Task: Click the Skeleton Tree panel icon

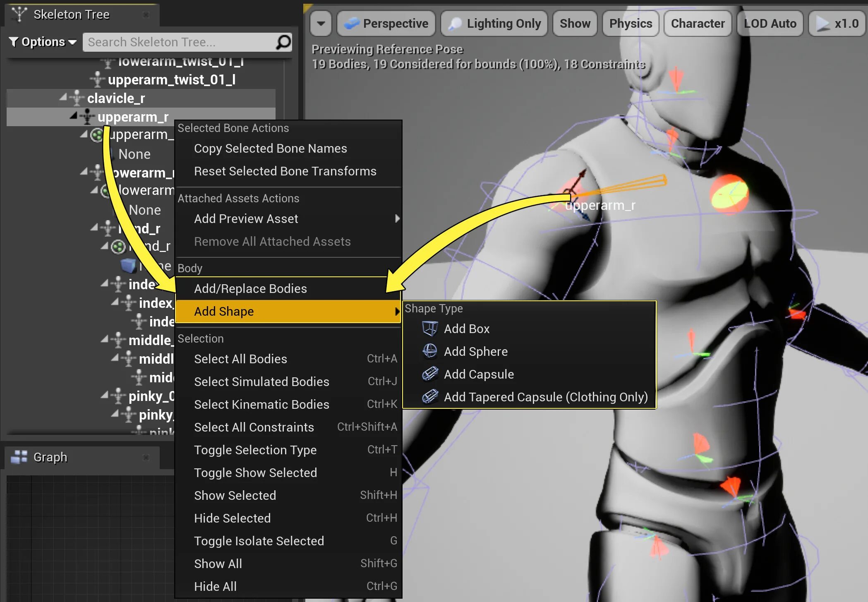Action: (x=19, y=14)
